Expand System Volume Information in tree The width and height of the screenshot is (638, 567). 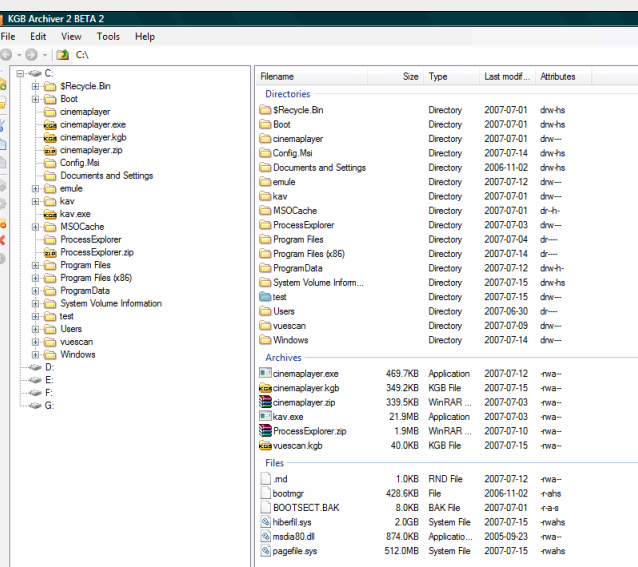(x=35, y=304)
